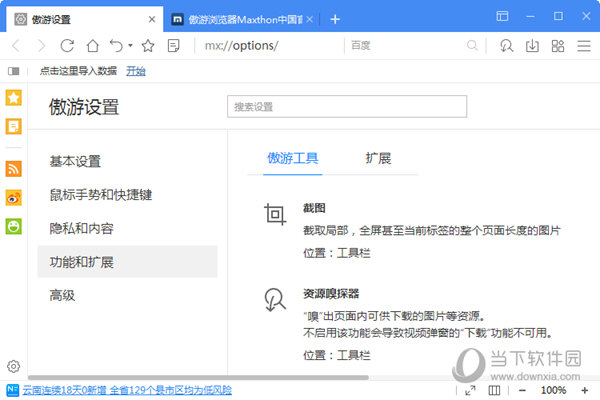
Task: Close the Maxthon中国 browser tab
Action: [x=310, y=19]
